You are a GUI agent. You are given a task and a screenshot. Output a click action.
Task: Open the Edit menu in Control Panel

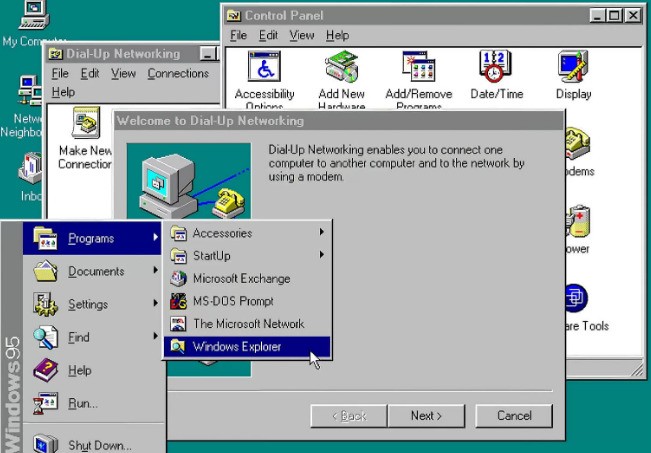(x=268, y=35)
